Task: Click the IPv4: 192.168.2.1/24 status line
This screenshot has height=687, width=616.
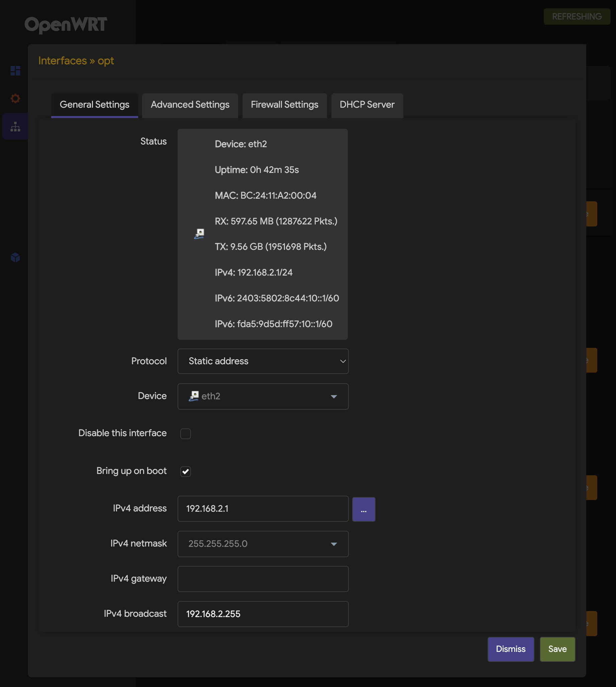Action: (x=253, y=273)
